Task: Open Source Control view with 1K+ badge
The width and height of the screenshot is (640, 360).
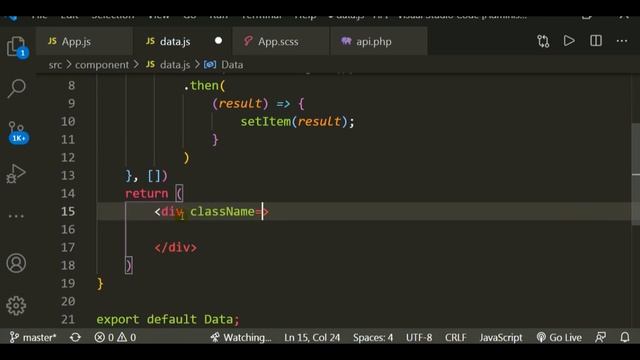Action: click(17, 132)
